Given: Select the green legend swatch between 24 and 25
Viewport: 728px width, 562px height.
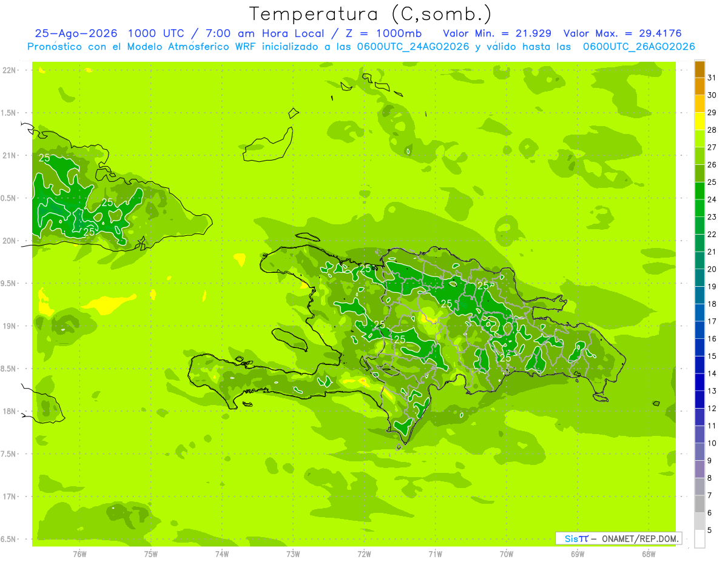Looking at the screenshot, I should 699,191.
